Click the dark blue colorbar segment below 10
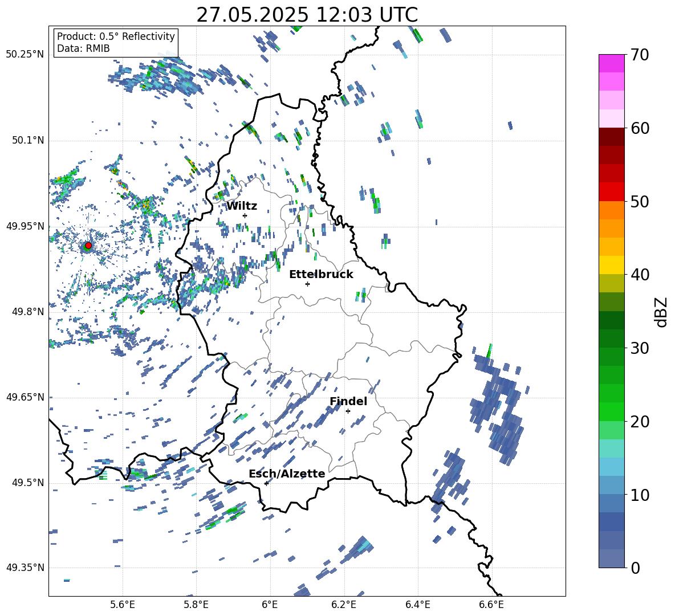The height and width of the screenshot is (616, 675). (612, 521)
